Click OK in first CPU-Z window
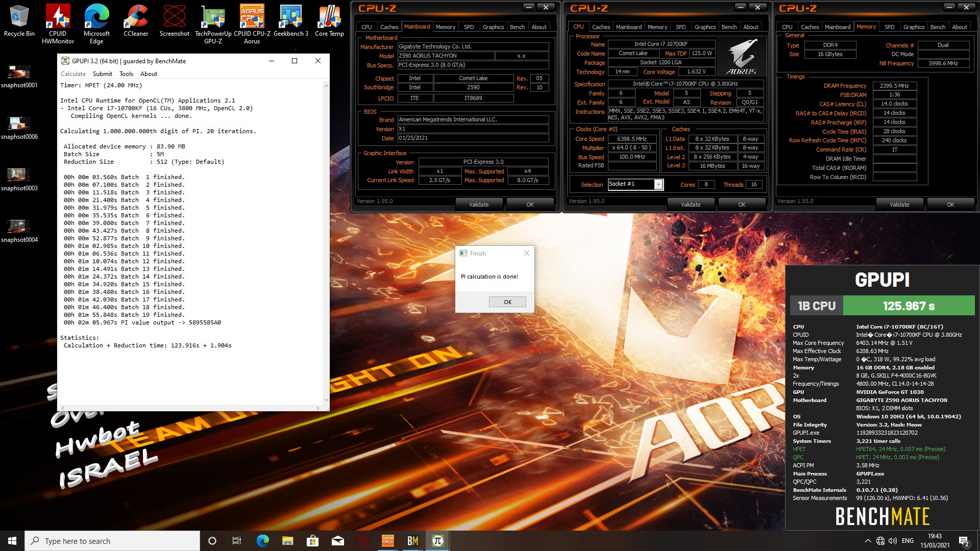Screen dimensions: 980x551 coord(530,205)
